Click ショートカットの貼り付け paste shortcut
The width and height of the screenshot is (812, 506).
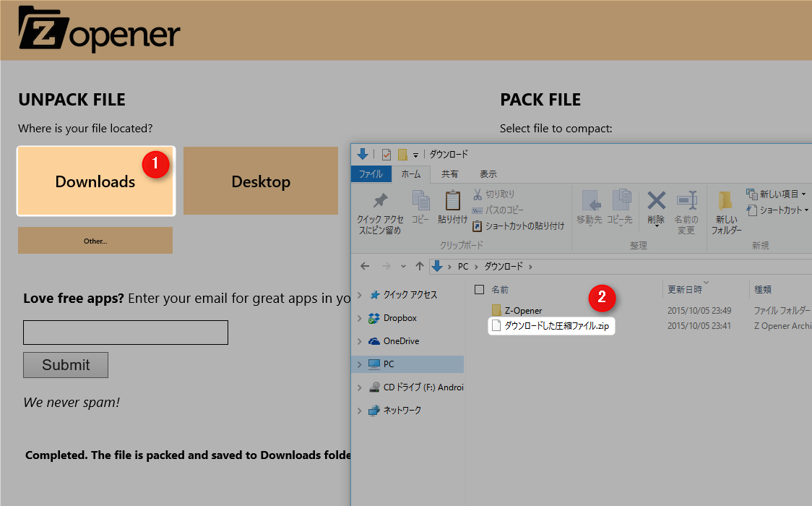coord(519,226)
